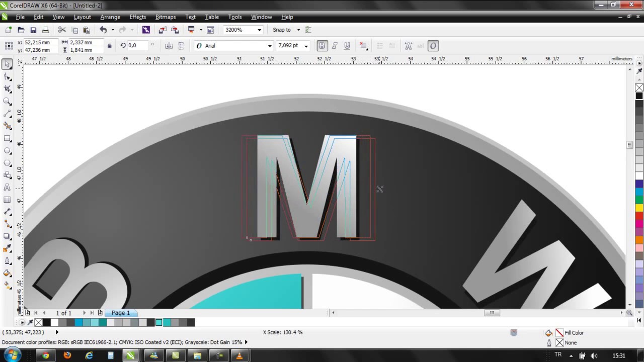The image size is (644, 362).
Task: Select the Zoom tool in toolbox
Action: point(8,101)
